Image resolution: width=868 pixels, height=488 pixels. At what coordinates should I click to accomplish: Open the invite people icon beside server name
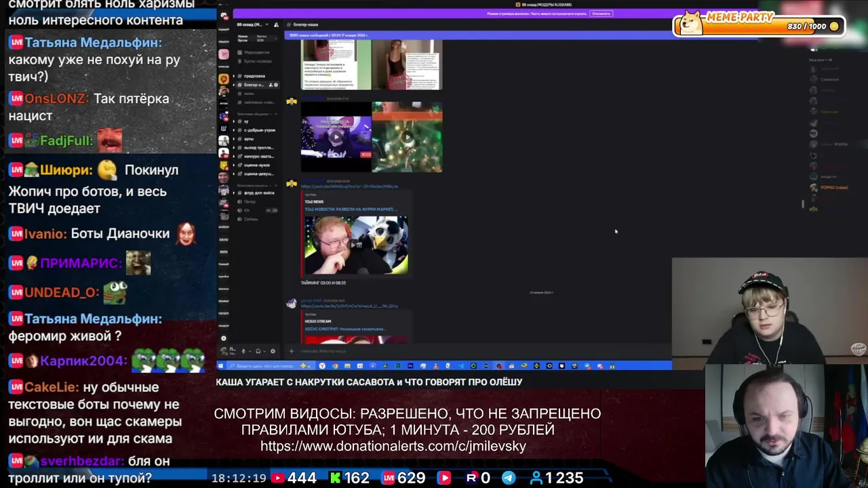click(x=276, y=24)
